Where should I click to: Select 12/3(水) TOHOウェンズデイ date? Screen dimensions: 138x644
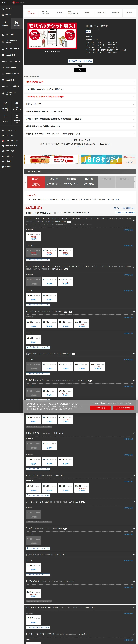[71, 182]
